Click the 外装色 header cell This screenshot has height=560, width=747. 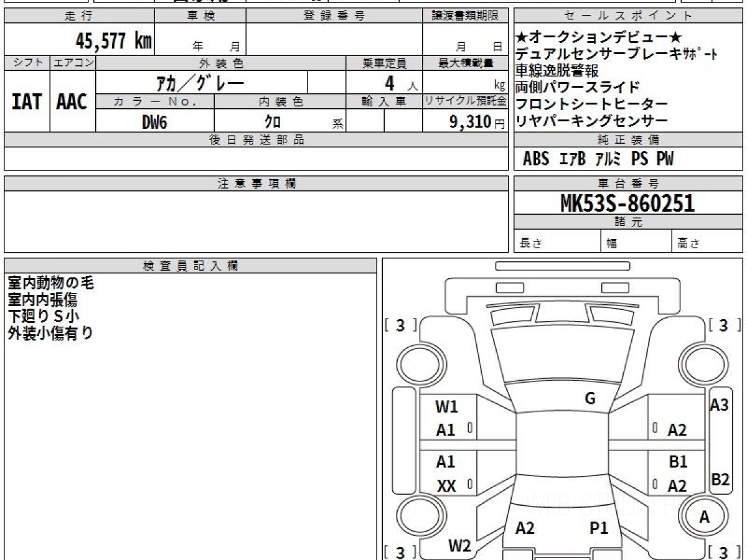coord(221,63)
